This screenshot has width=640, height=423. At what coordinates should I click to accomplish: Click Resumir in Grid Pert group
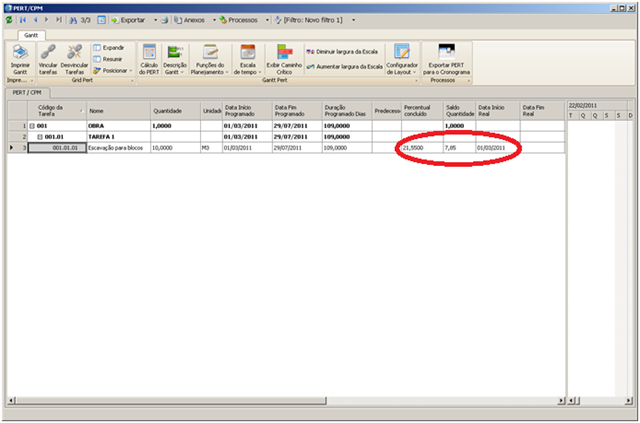pos(108,59)
